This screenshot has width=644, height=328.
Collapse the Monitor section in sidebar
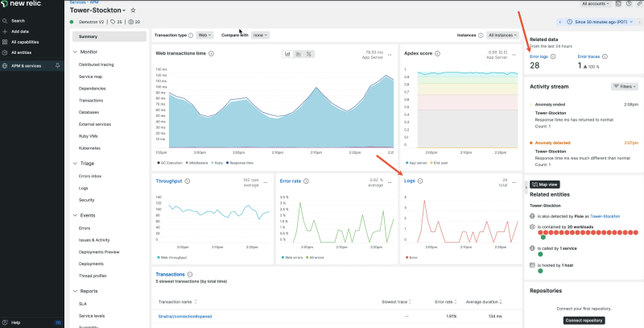[74, 52]
